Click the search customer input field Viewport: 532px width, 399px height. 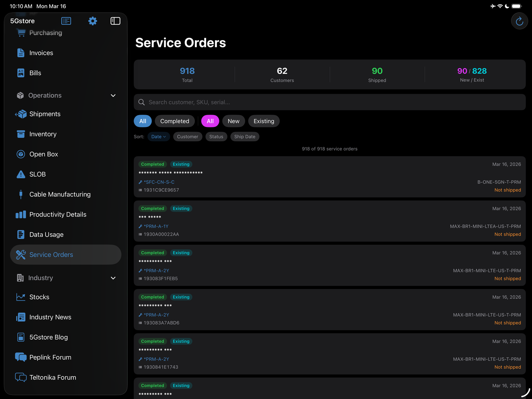[233, 102]
